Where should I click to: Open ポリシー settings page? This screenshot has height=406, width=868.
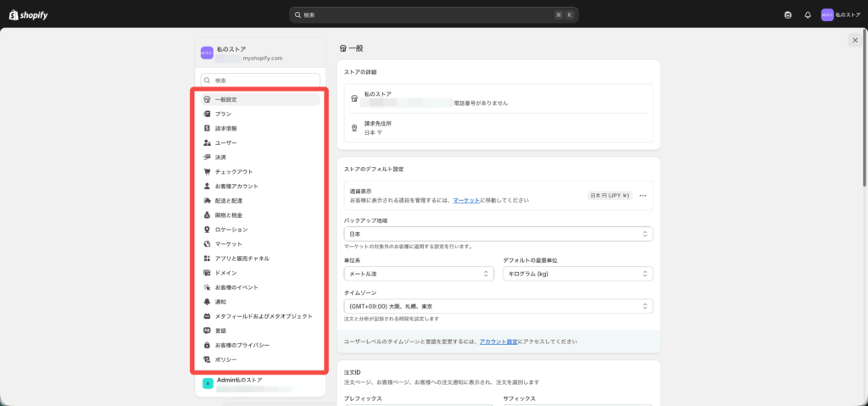point(225,359)
